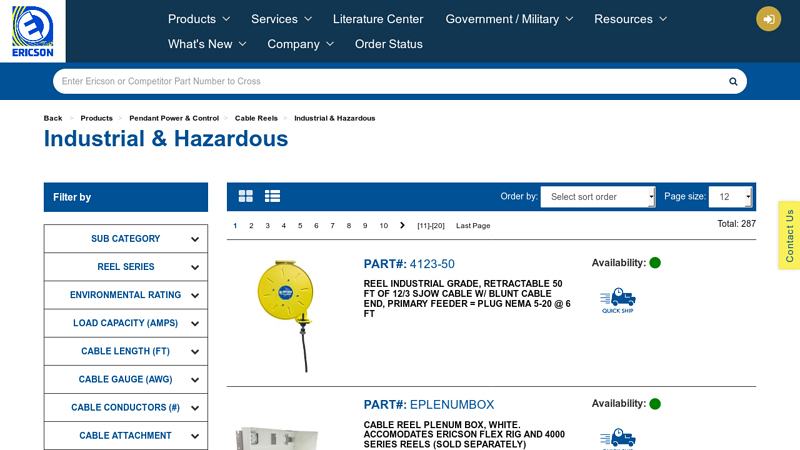Jump to pages [11]-[20]
This screenshot has width=800, height=450.
(431, 226)
